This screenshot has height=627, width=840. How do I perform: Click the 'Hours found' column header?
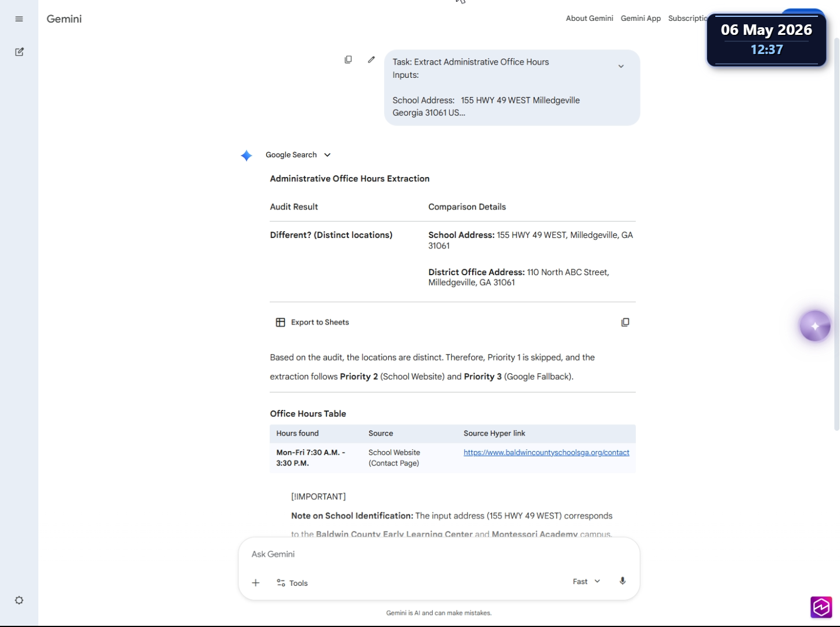(298, 433)
